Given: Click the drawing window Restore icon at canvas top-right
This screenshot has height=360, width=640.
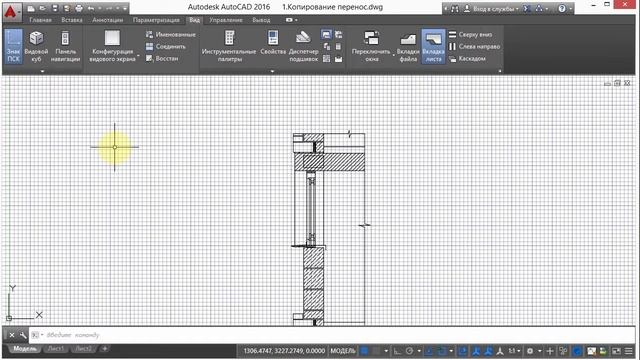Looking at the screenshot, I should point(617,83).
